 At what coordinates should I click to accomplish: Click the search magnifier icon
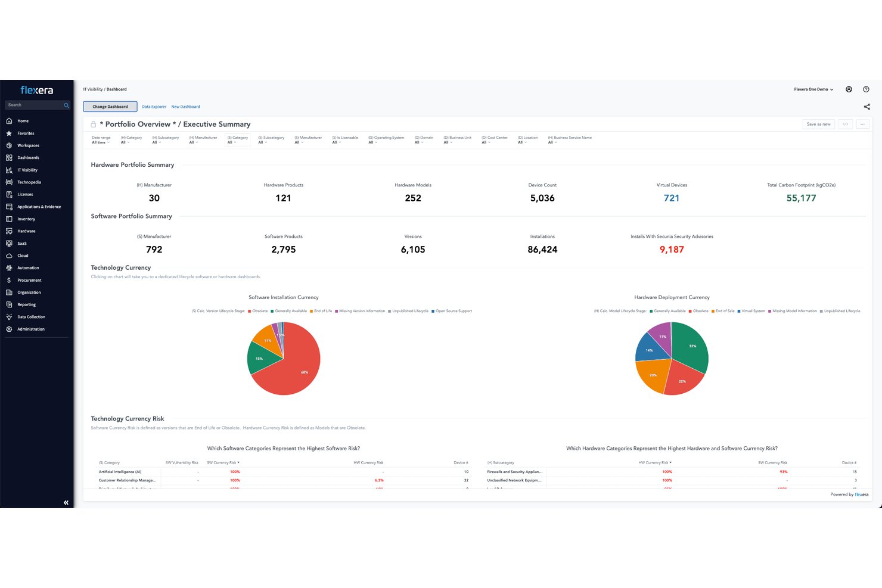(66, 105)
